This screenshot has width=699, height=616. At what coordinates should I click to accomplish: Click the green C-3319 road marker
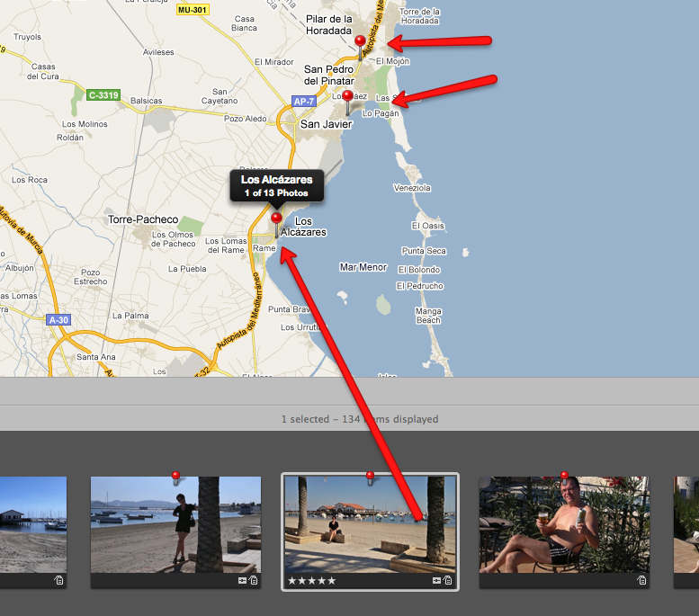tap(103, 94)
